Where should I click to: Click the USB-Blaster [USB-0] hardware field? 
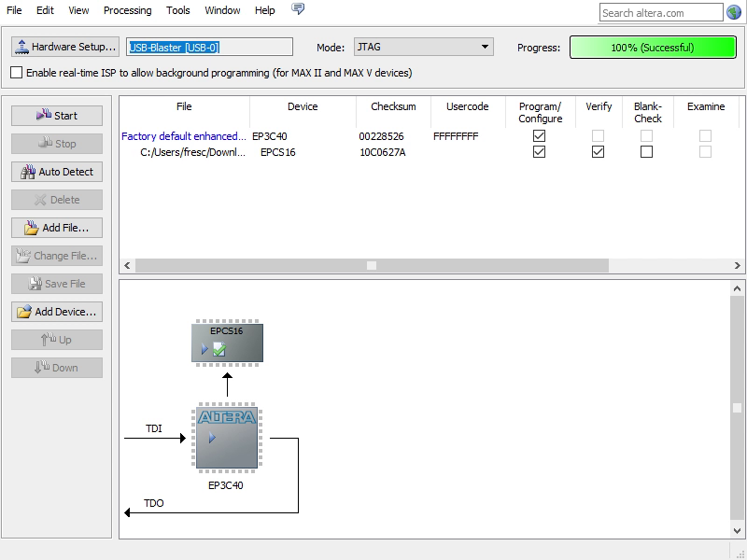pos(209,48)
